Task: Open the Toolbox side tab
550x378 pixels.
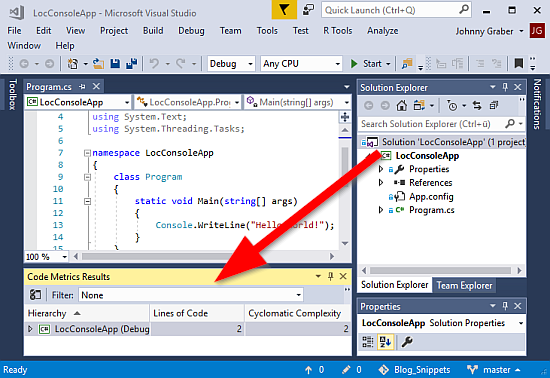Action: [13, 94]
